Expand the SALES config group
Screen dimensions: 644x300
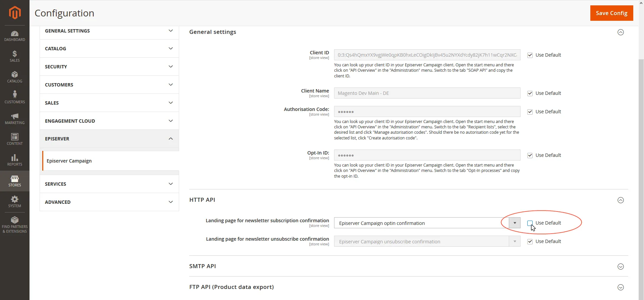coord(109,103)
